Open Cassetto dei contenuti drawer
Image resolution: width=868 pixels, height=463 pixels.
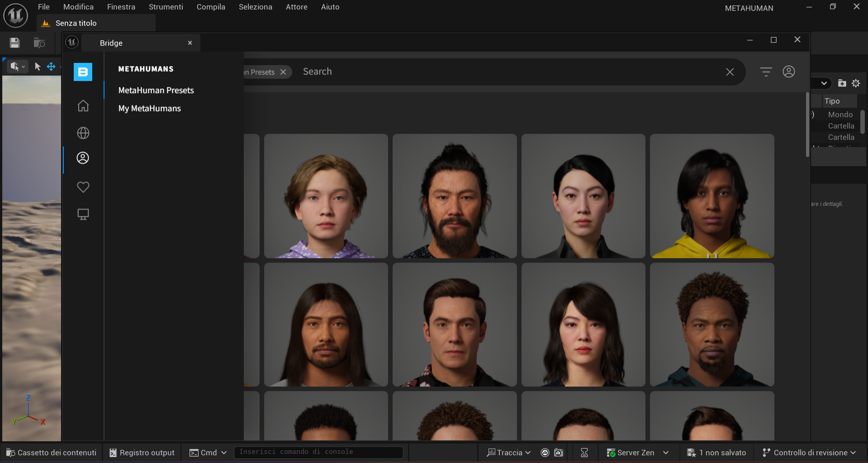click(x=52, y=453)
